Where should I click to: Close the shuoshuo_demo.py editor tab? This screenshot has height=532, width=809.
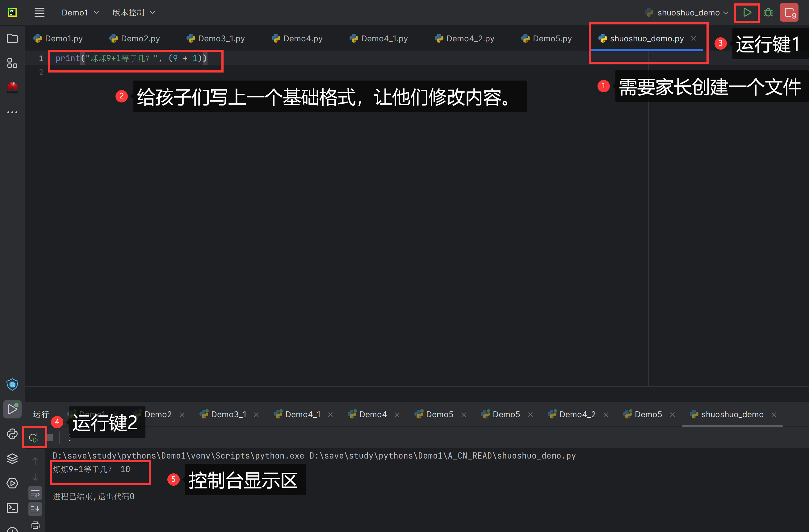[x=694, y=38]
